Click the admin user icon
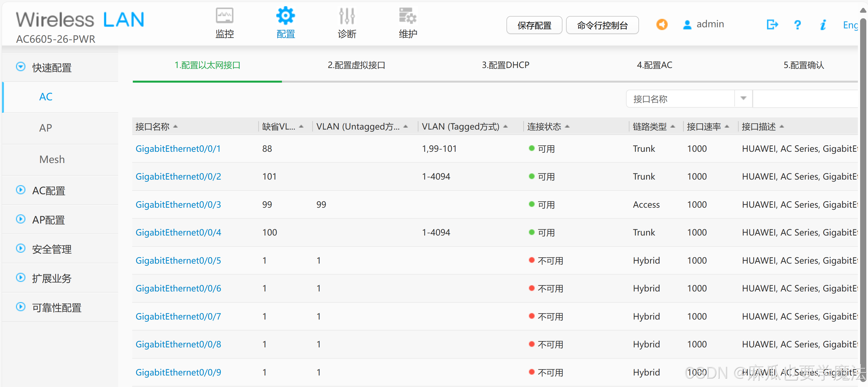The image size is (868, 387). pyautogui.click(x=687, y=24)
